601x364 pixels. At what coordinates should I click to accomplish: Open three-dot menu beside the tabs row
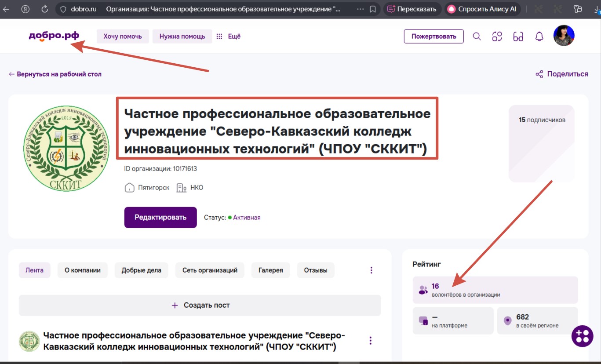(x=372, y=270)
